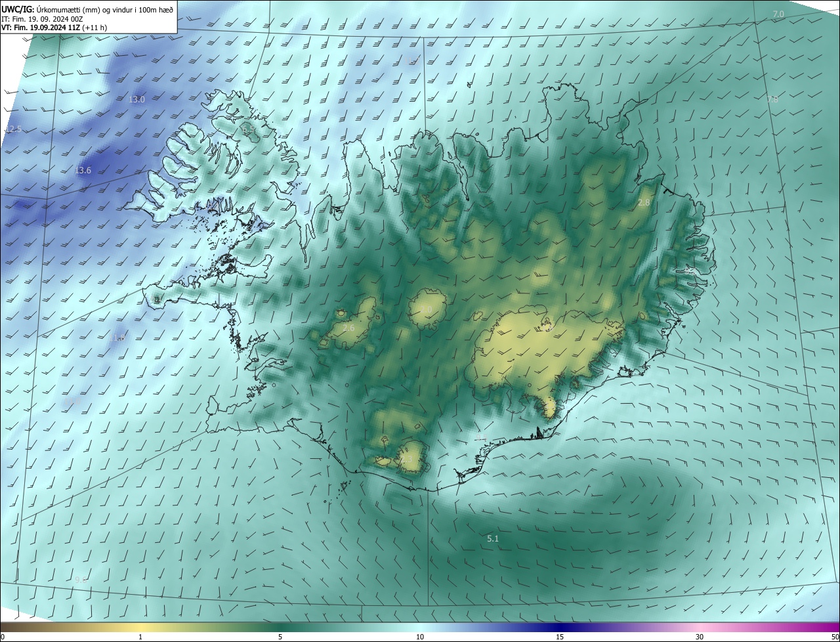Click the color scale tick labeled 5
The width and height of the screenshot is (840, 642).
280,637
